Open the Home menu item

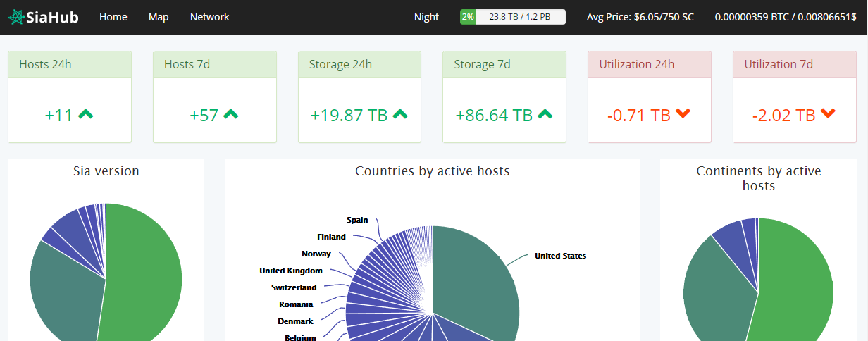[113, 17]
